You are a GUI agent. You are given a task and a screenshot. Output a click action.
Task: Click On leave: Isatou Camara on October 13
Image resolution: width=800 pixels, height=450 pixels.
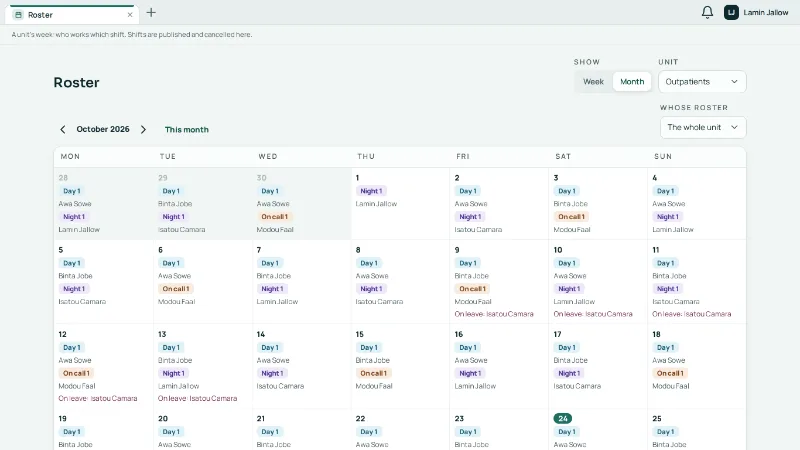[197, 398]
